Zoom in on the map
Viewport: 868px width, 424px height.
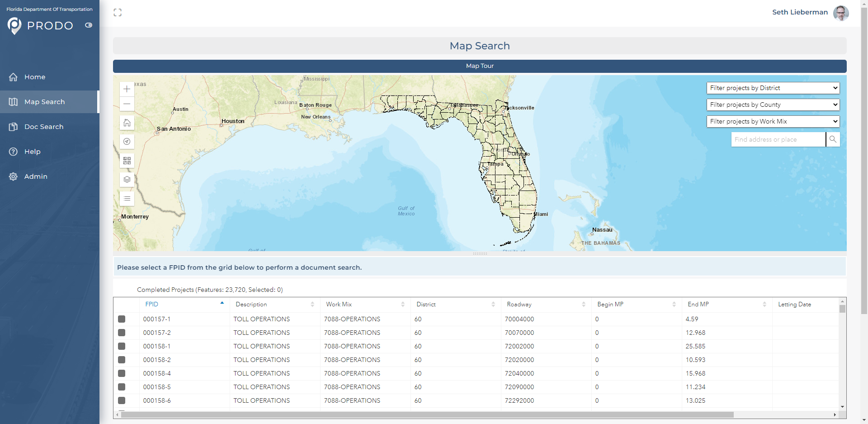pyautogui.click(x=127, y=89)
